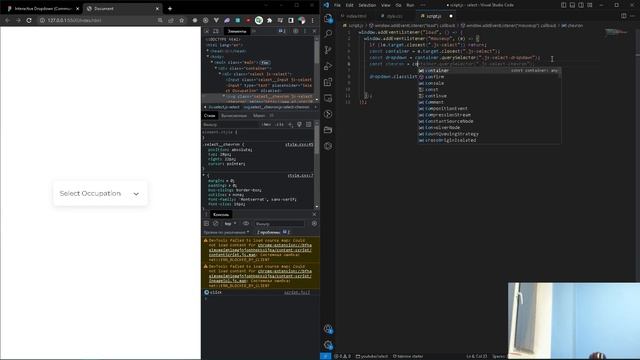Switch to the Document browser tab
640x360 pixels.
pyautogui.click(x=122, y=9)
